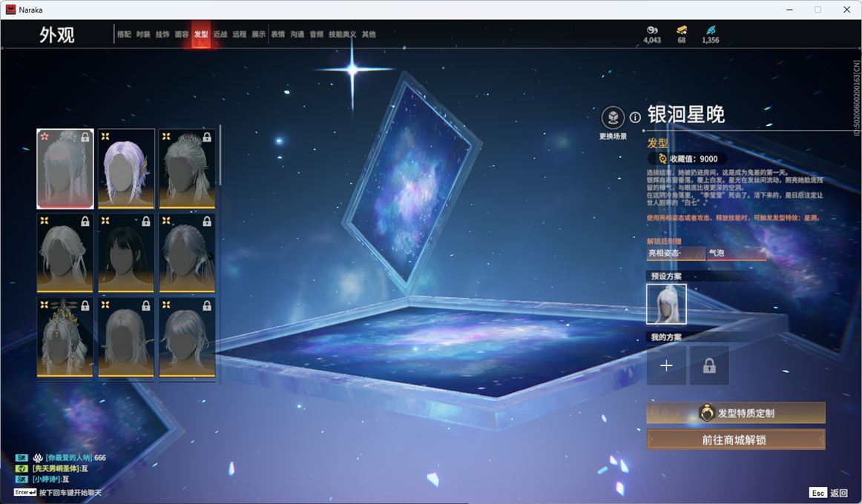Click the 气泡 unlock bonus item
This screenshot has width=862, height=504.
[736, 253]
